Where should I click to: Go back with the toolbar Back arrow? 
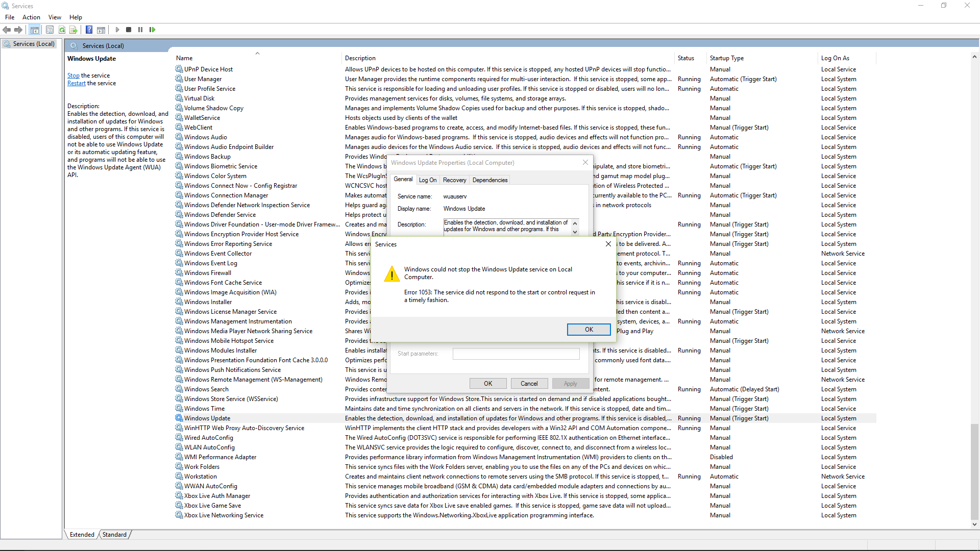point(7,30)
